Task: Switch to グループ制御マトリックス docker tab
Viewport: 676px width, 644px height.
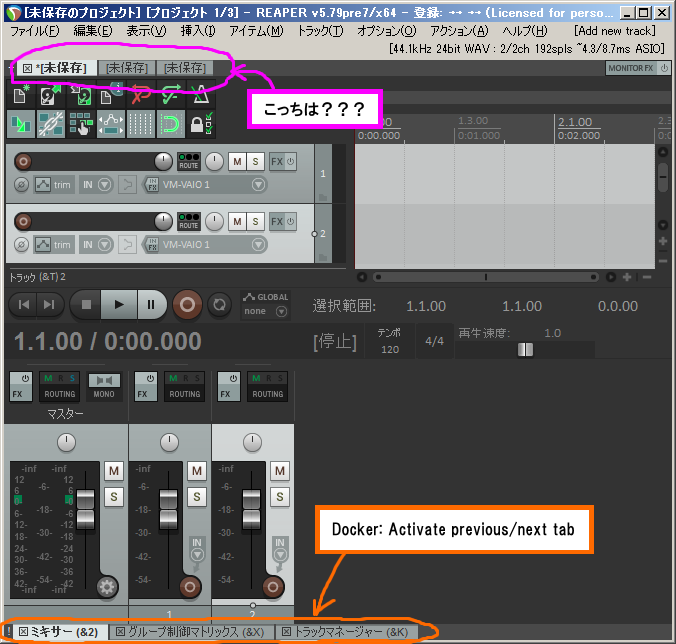Action: [x=190, y=632]
